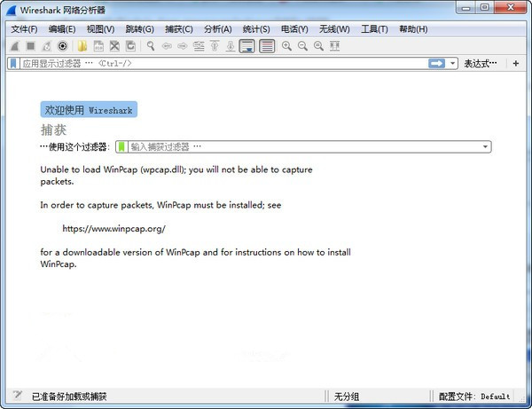Screen dimensions: 532x409
Task: Click the Wireshark title bar icon
Action: (12, 10)
